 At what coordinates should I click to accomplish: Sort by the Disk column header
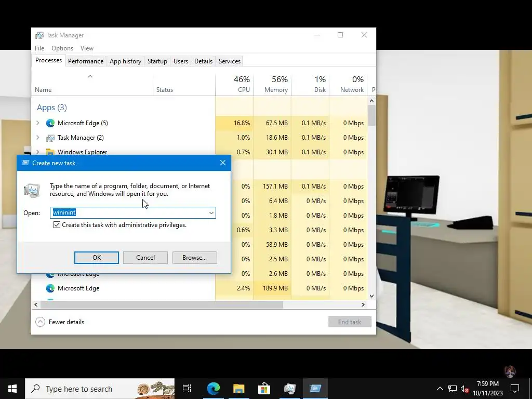tap(310, 84)
